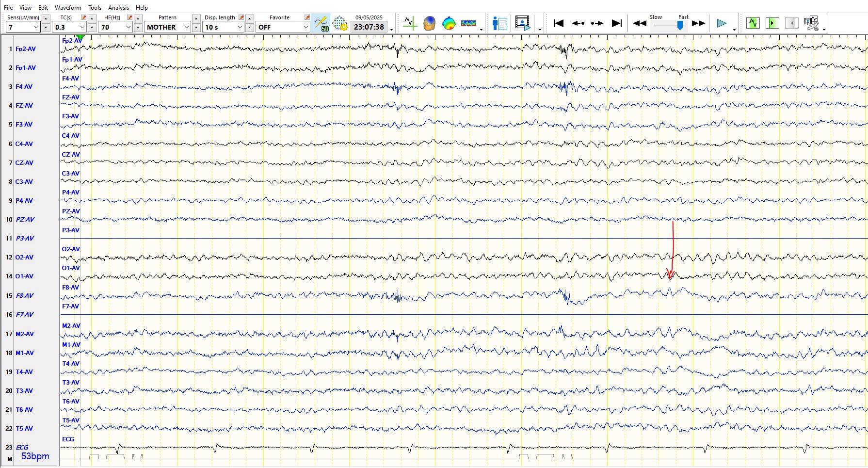Select the T5-AV channel label
The image size is (868, 468).
[x=24, y=428]
